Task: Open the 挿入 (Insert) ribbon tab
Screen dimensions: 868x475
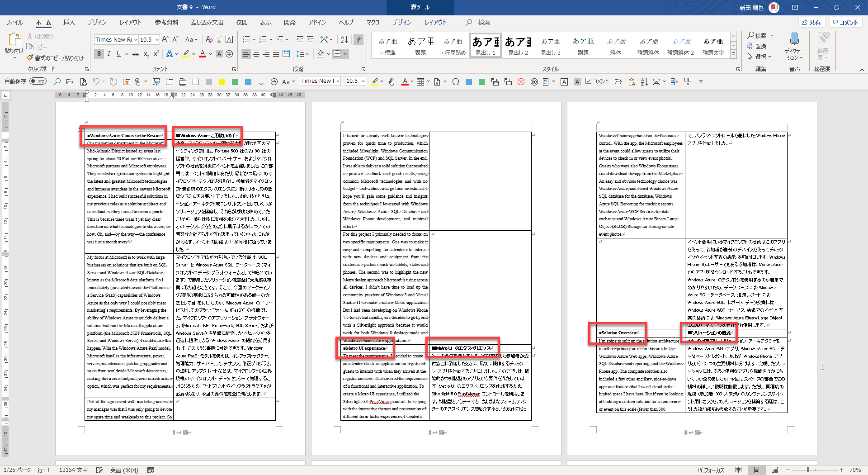Action: 69,22
